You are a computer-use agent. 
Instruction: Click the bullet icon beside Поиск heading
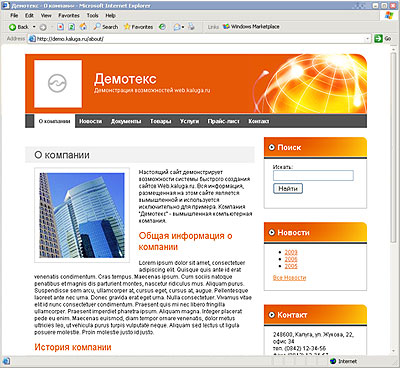click(272, 147)
